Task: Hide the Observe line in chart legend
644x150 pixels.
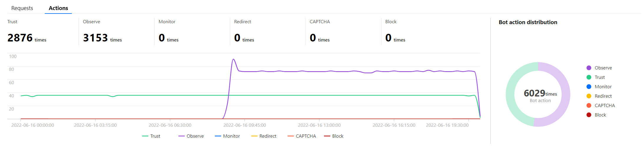Action: (x=191, y=136)
